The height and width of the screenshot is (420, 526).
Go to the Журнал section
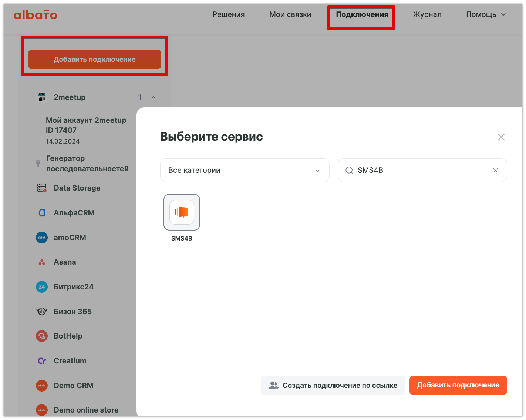point(427,14)
